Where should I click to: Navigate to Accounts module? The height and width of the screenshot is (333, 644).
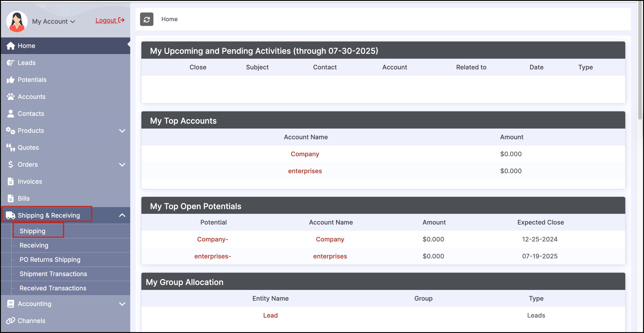[66, 97]
